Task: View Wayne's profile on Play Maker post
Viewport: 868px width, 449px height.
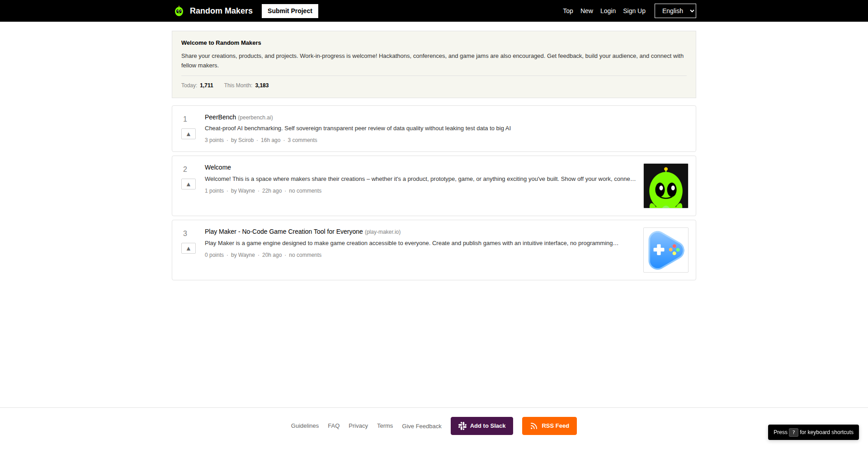Action: (x=246, y=255)
